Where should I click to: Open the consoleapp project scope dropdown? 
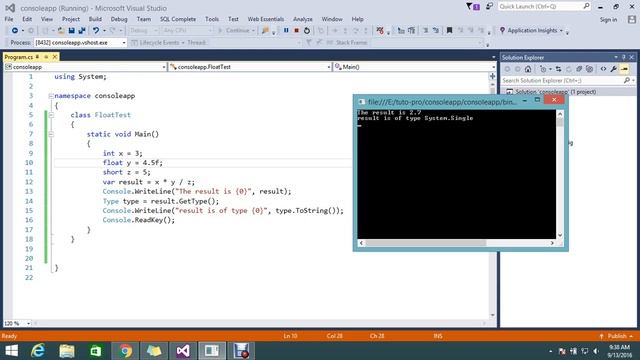click(x=164, y=67)
